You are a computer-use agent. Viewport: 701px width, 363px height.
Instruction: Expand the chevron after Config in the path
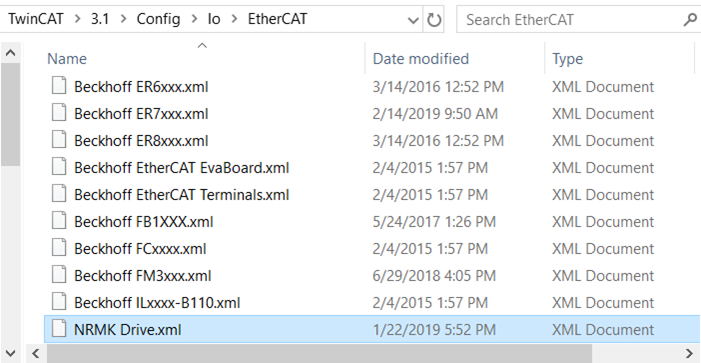(x=194, y=19)
